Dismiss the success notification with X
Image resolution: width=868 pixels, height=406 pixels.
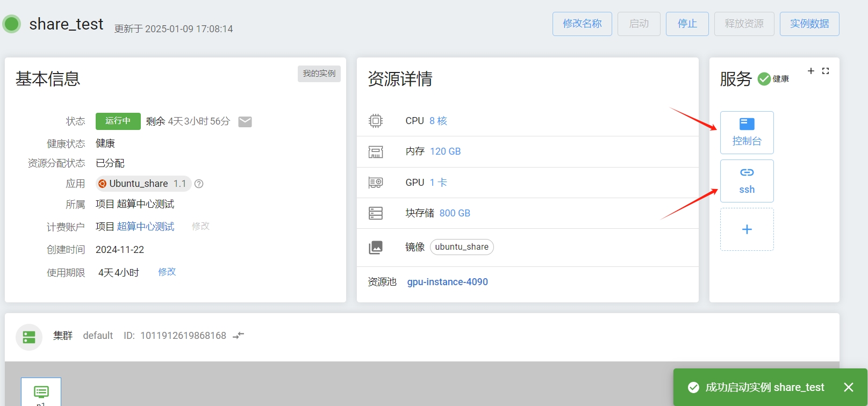849,387
